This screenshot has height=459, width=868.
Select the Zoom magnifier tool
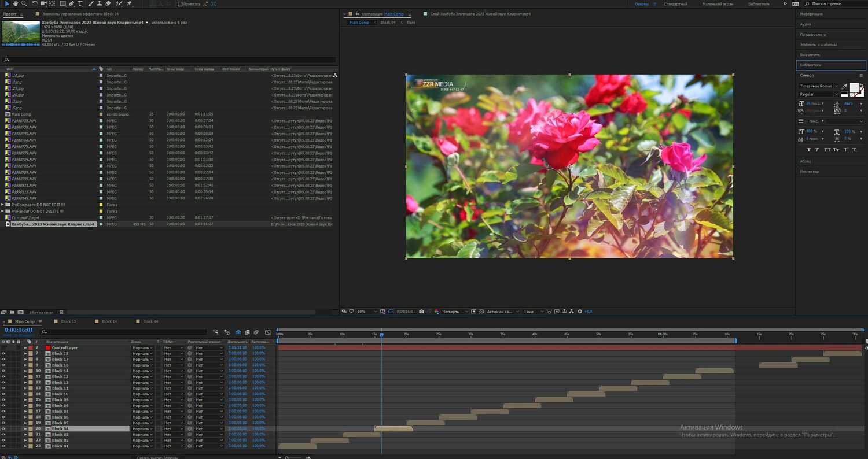coord(24,3)
